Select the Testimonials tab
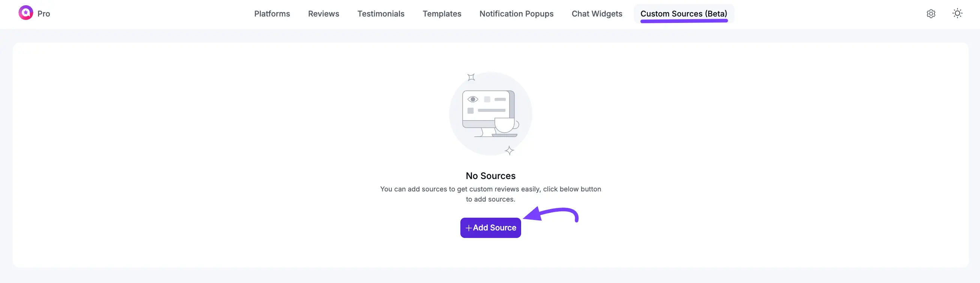The height and width of the screenshot is (283, 980). [x=381, y=14]
